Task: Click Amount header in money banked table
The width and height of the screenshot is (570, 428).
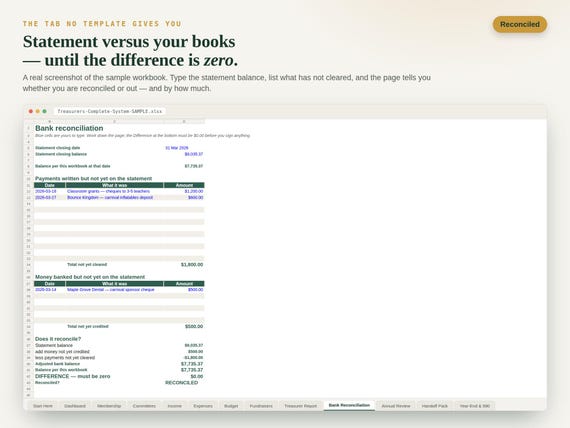Action: [x=184, y=284]
